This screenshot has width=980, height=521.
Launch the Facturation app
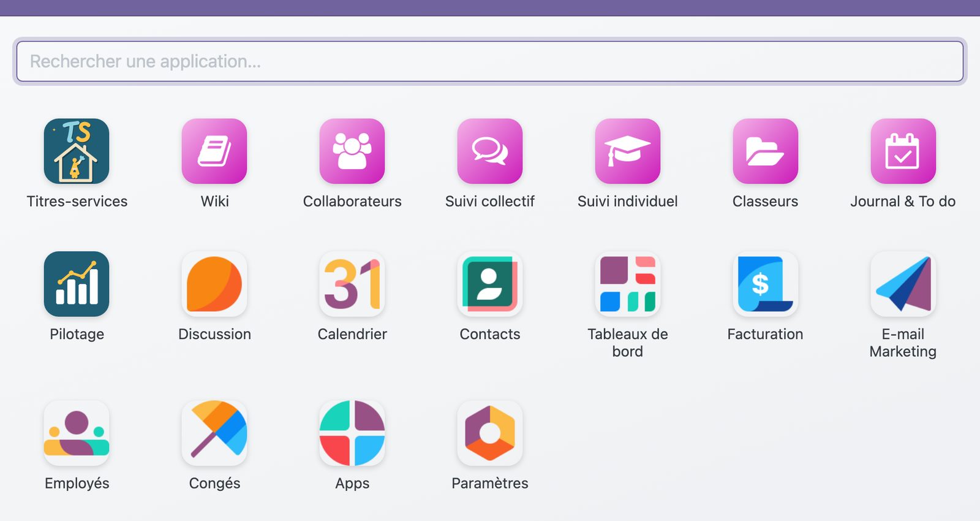[766, 284]
